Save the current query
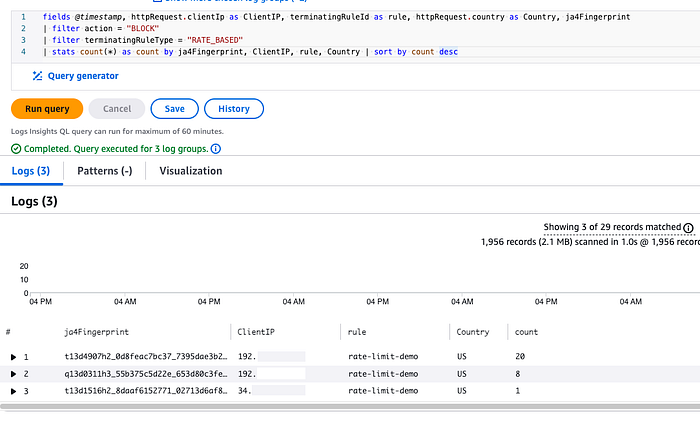Screen dimensions: 700x433 pyautogui.click(x=175, y=109)
